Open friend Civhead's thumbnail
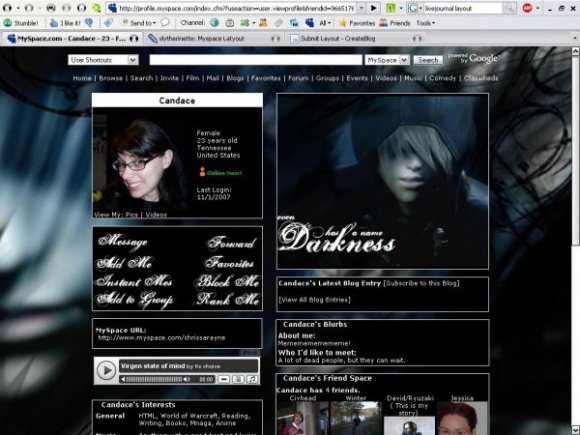The height and width of the screenshot is (435, 580). click(x=303, y=418)
